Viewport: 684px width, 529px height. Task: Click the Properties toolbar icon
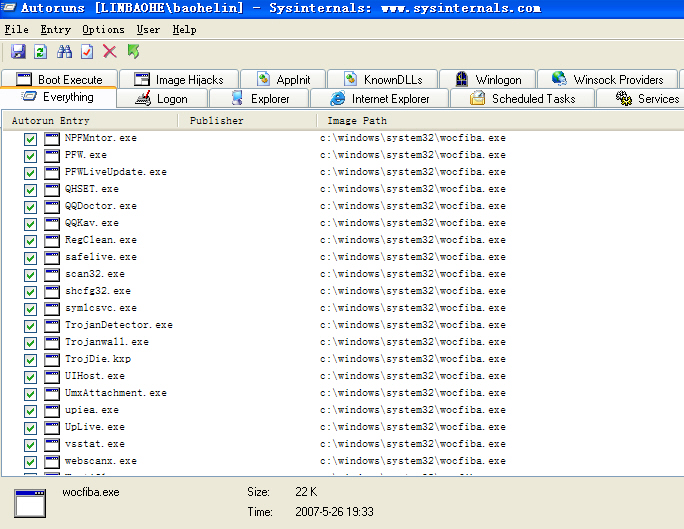87,51
